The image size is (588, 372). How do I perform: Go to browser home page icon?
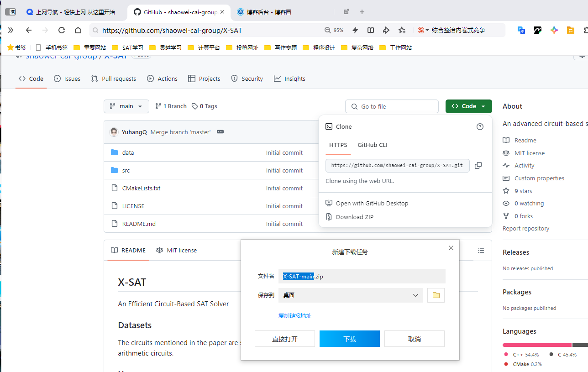point(78,30)
